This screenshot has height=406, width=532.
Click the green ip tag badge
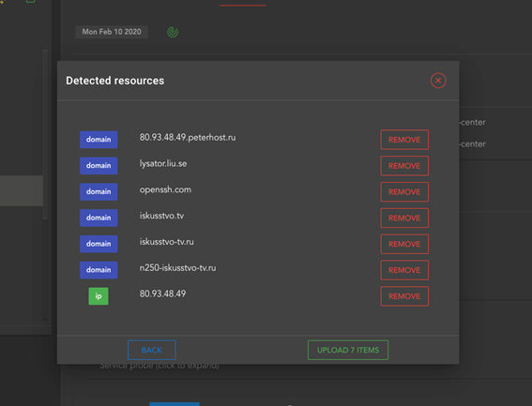pyautogui.click(x=99, y=296)
